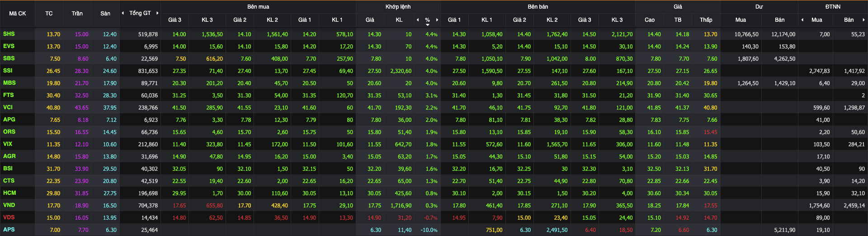Click BSI floor price 29.50
Screen dimensions: 868x236
[x=110, y=169]
